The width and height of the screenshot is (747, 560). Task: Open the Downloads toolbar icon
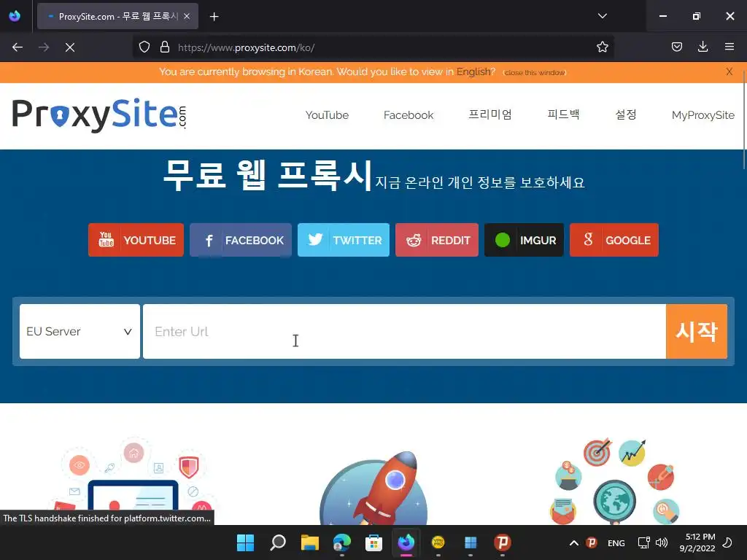point(703,47)
